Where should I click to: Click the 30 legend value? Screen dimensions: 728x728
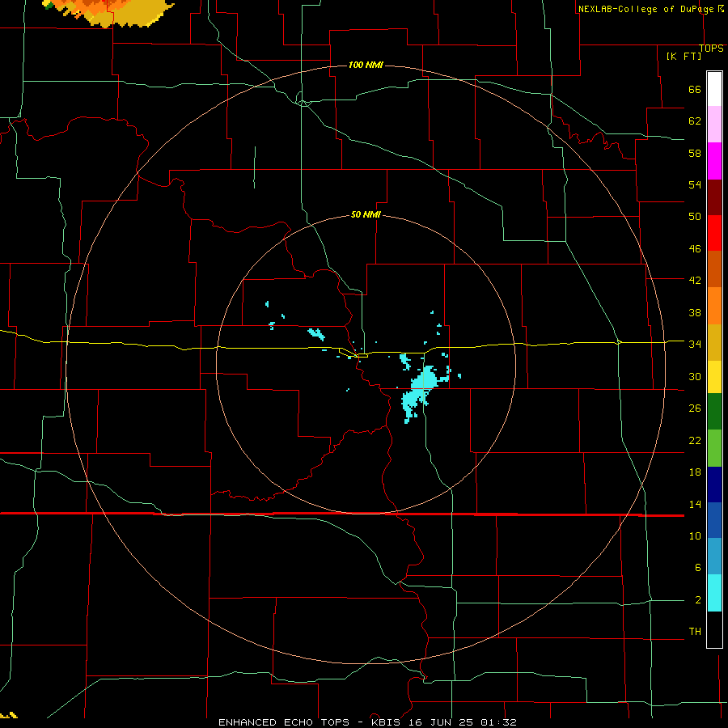coord(695,376)
